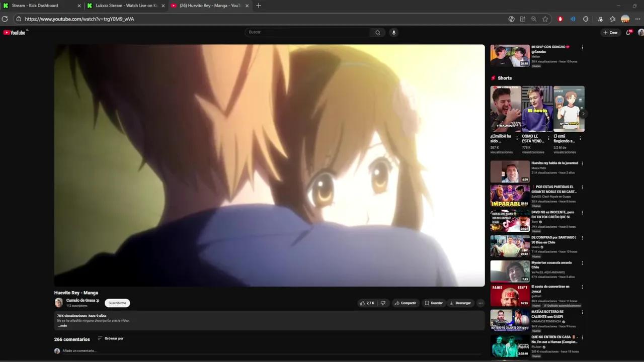The width and height of the screenshot is (644, 362).
Task: Click the 266 comentarios heading
Action: (72, 339)
